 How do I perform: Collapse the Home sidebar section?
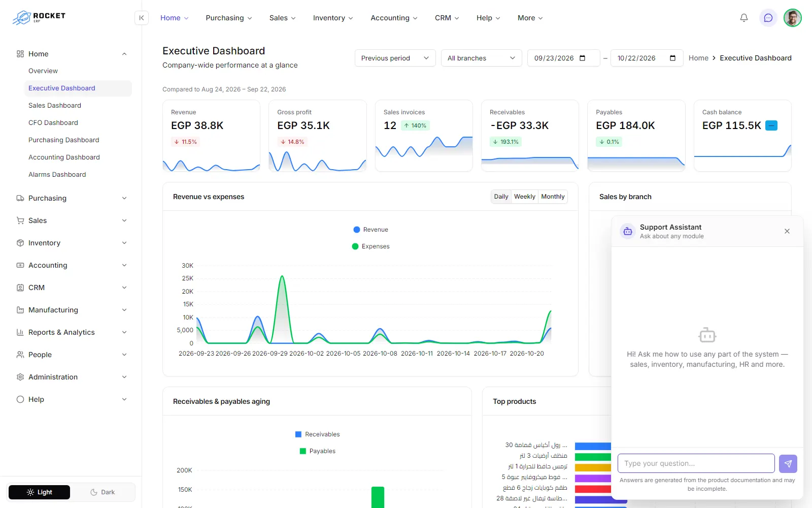[71, 54]
